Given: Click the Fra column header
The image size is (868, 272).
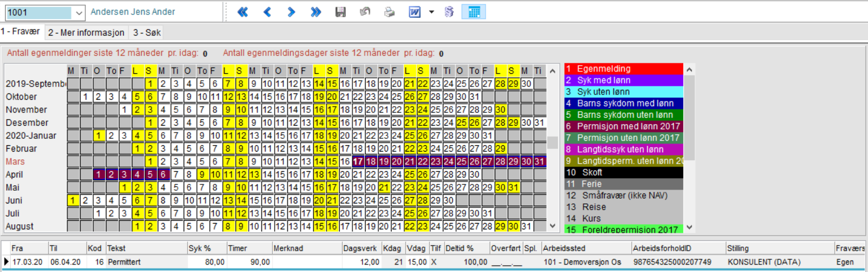Looking at the screenshot, I should pos(28,248).
